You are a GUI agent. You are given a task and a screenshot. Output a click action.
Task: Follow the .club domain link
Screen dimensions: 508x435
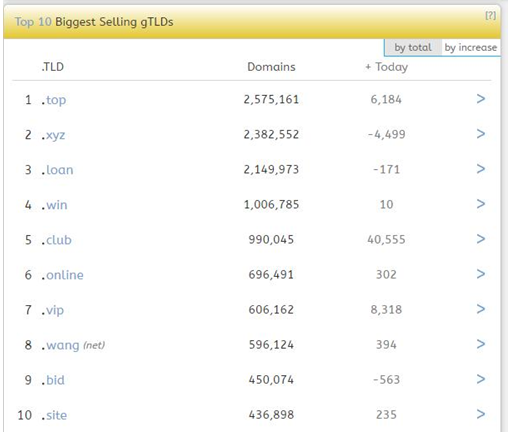click(x=57, y=240)
